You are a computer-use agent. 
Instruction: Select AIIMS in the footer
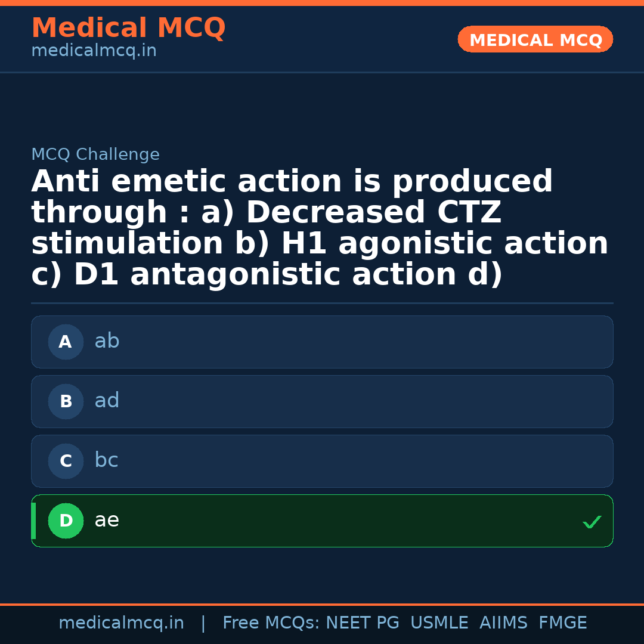pos(503,623)
